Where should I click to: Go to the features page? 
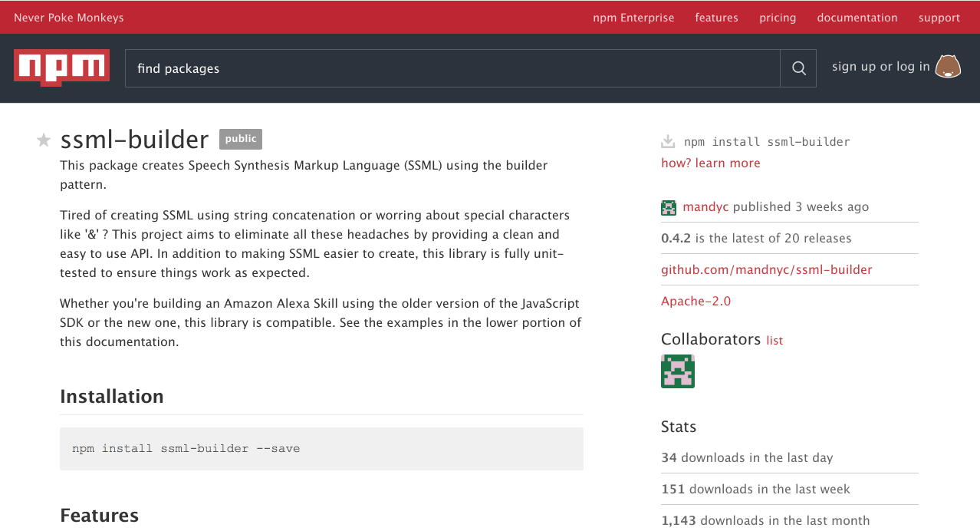click(x=716, y=18)
